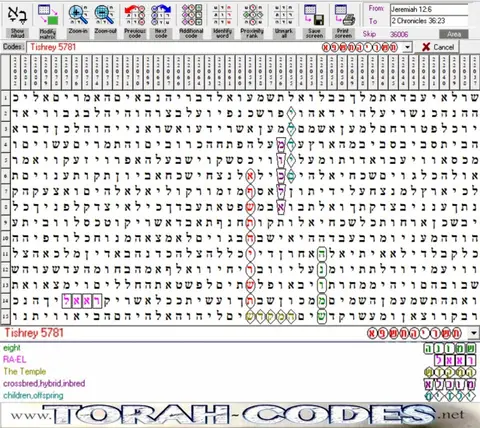The height and width of the screenshot is (428, 480).
Task: Select the Tishrey 5781 entry below the matrix
Action: pos(34,333)
